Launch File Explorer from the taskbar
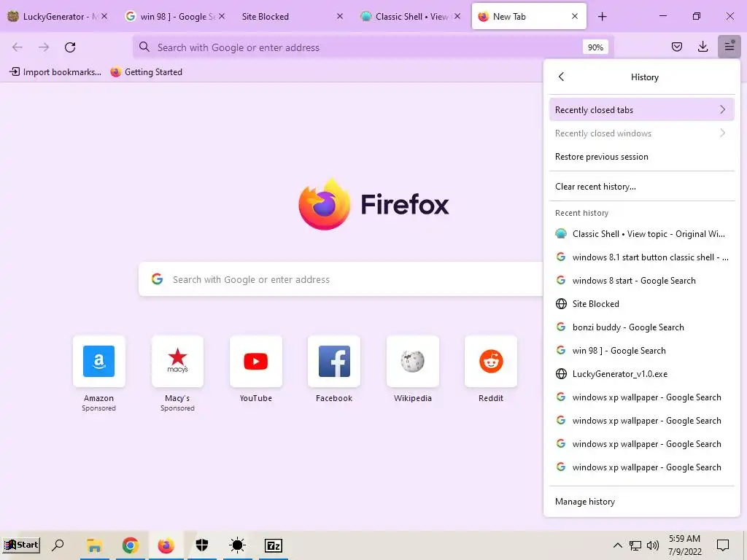Viewport: 747px width, 560px height. 94,545
